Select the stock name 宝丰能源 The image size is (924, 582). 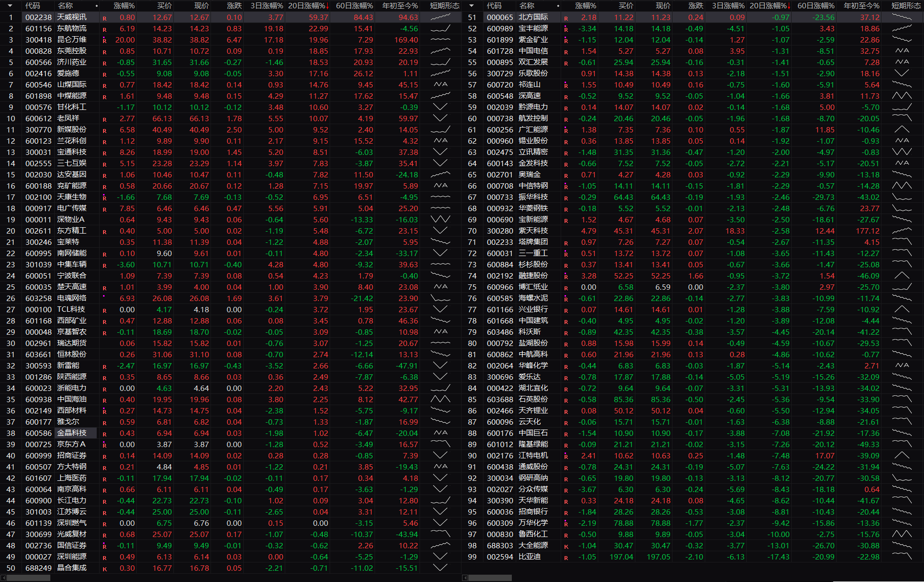pos(533,28)
